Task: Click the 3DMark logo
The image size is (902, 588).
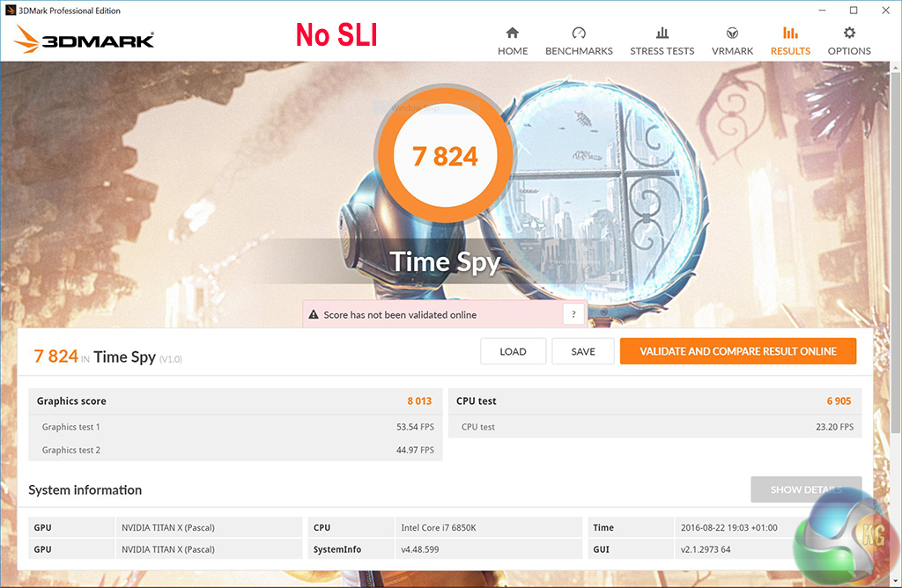Action: tap(84, 39)
